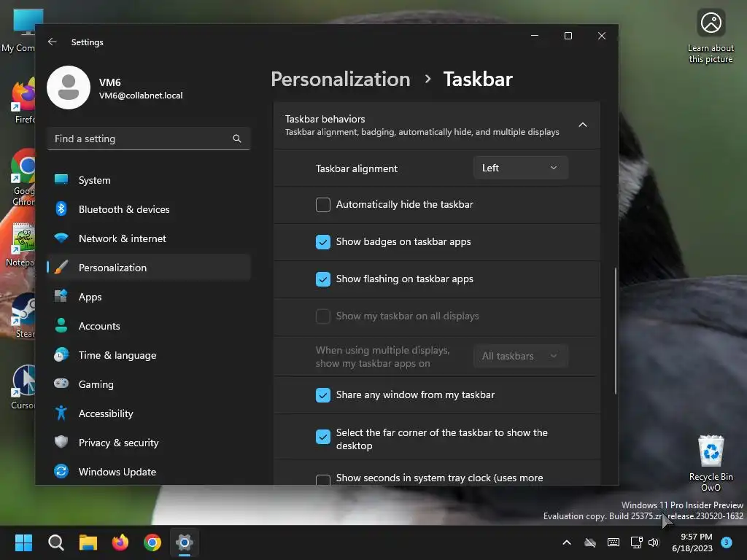Click the VM6@collabnet.local account email
This screenshot has width=747, height=560.
point(141,96)
